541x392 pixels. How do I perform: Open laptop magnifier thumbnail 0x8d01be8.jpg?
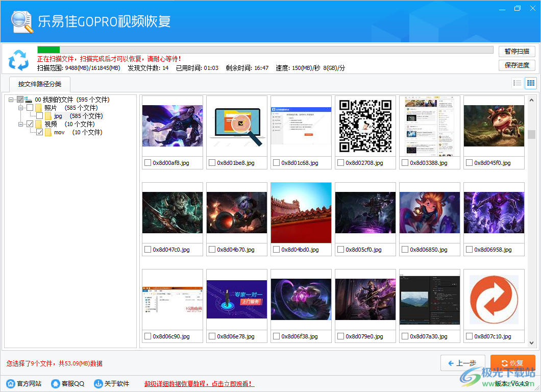[237, 126]
